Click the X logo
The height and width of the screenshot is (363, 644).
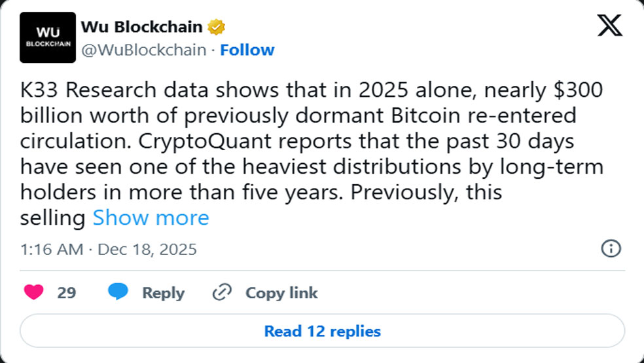click(610, 26)
